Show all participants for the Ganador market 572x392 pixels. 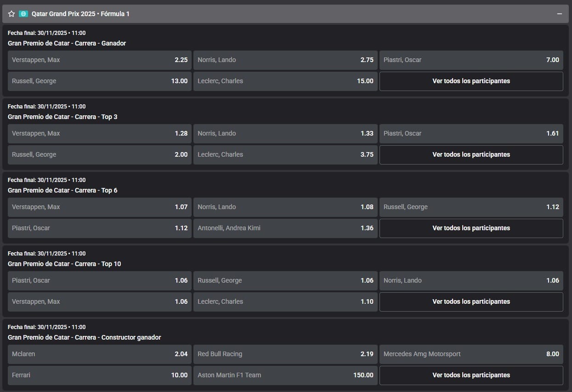[471, 81]
